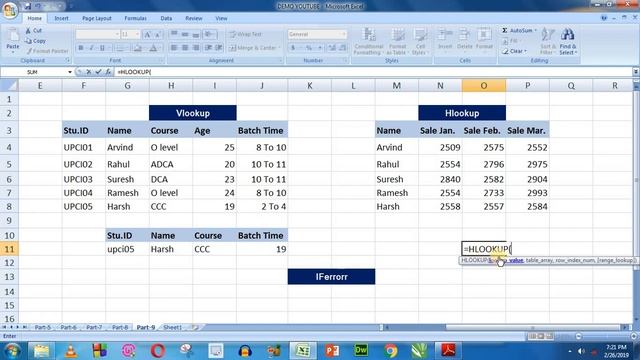Open VLC media player from taskbar
Screen dimensions: 640x360
coord(71,351)
